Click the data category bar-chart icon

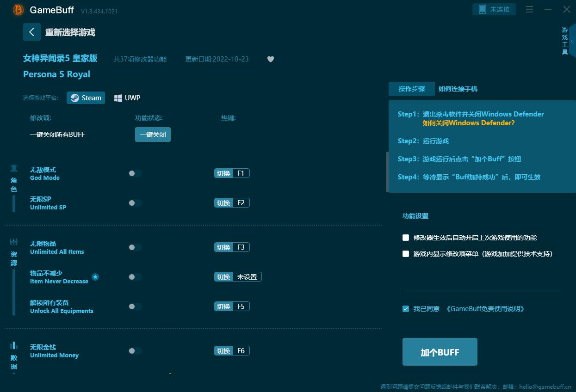tap(14, 345)
